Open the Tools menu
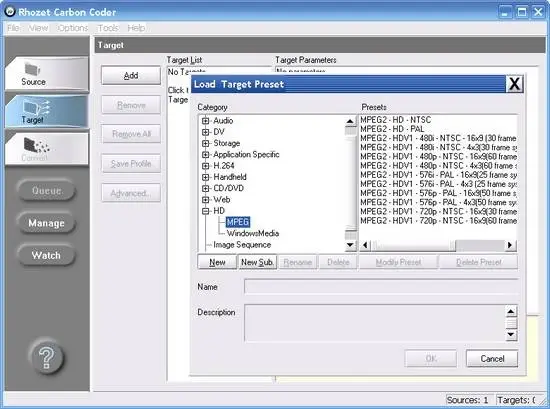550x409 pixels. 108,28
